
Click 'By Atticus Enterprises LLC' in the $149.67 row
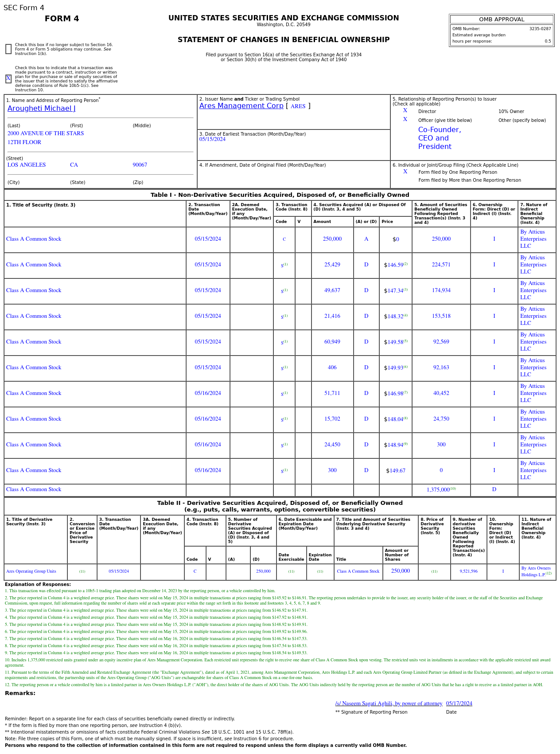coord(533,470)
